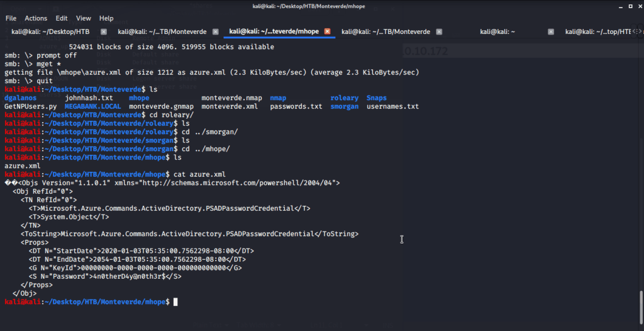Close the ~/Desktop/HTB terminal tab
The width and height of the screenshot is (644, 331).
coord(103,31)
